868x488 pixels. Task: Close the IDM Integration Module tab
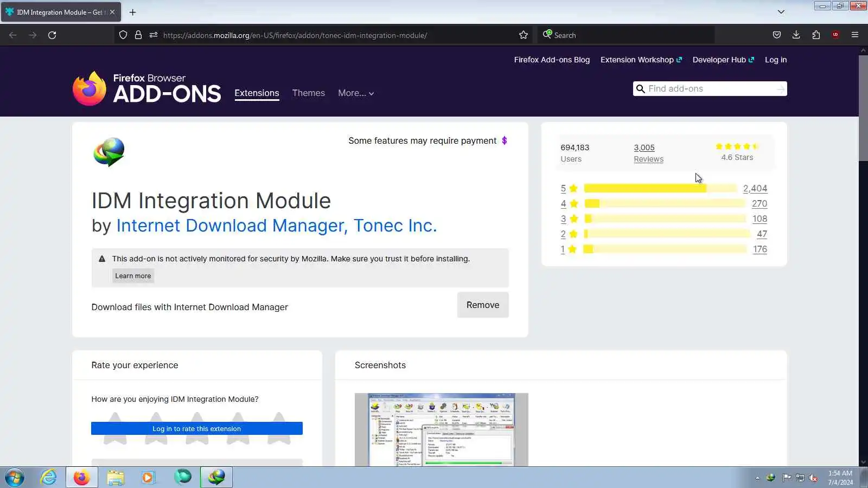pos(112,12)
